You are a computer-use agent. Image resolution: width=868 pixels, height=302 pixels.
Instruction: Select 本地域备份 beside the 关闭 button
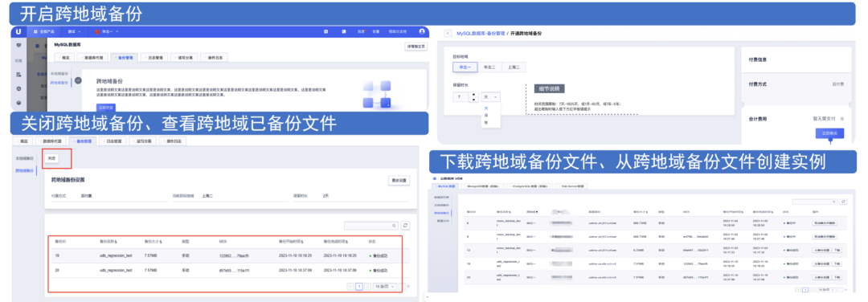click(x=24, y=158)
